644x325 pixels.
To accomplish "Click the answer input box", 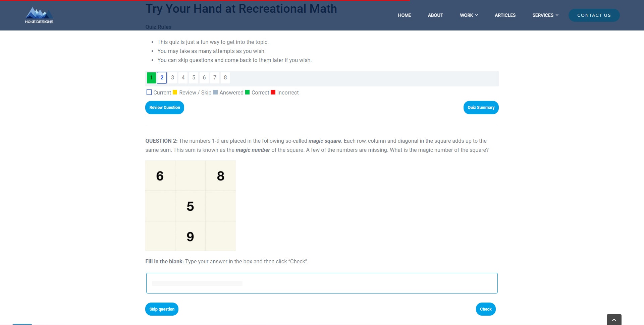I will point(322,283).
